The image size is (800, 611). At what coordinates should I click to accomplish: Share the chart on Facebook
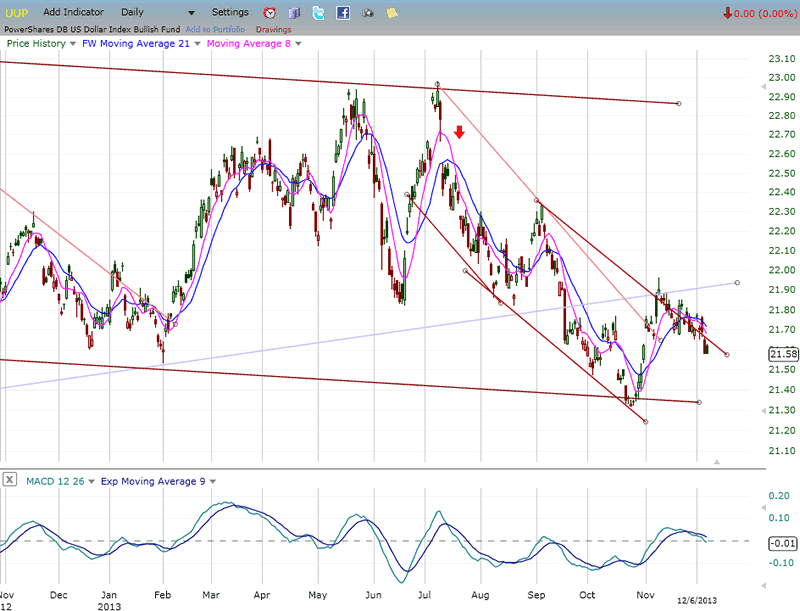tap(343, 13)
